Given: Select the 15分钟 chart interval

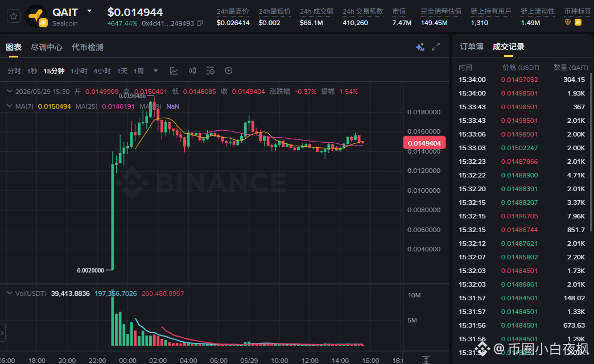Looking at the screenshot, I should click(x=54, y=71).
